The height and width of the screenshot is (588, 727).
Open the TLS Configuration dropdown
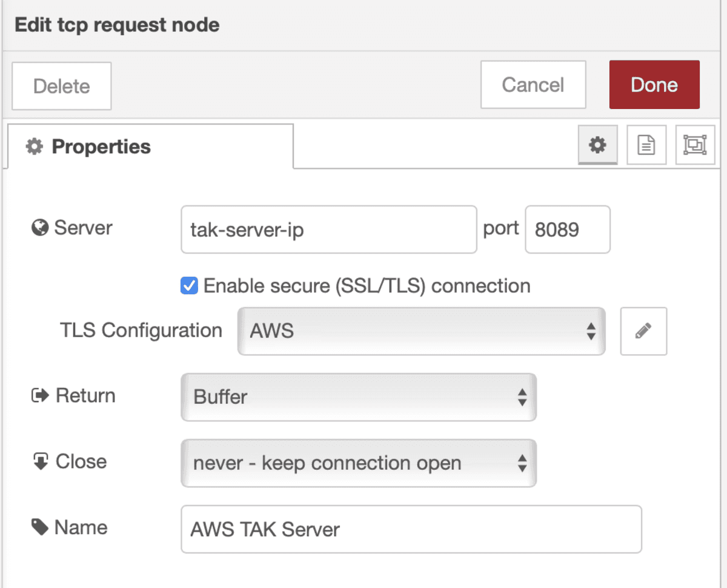(x=421, y=331)
